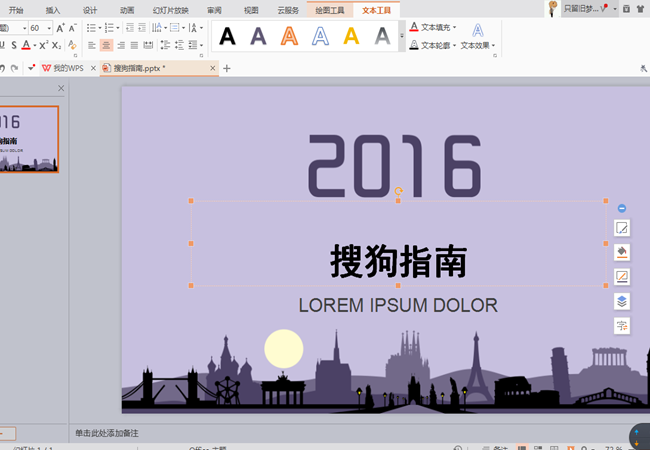650x450 pixels.
Task: Click the distributed alignment icon
Action: click(x=148, y=45)
